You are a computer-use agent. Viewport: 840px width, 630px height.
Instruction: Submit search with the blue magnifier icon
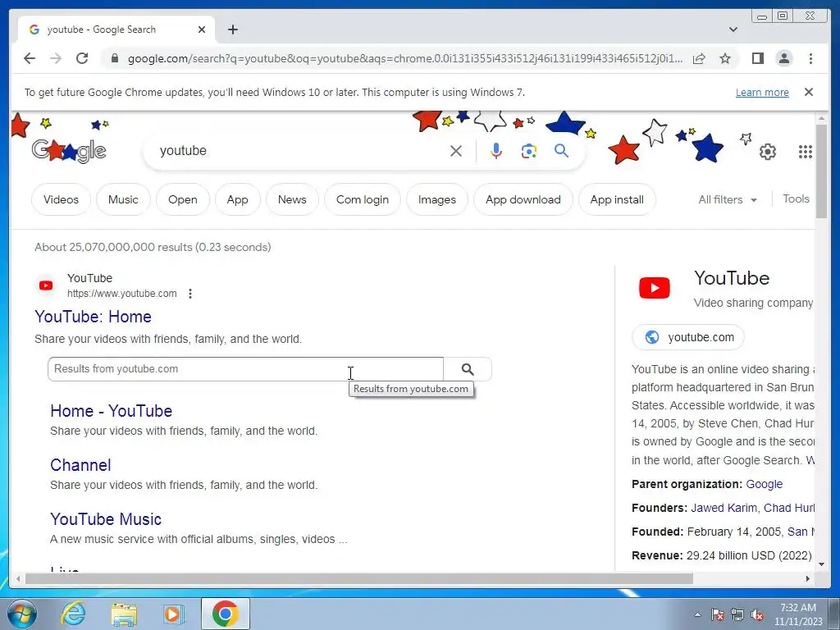(561, 151)
